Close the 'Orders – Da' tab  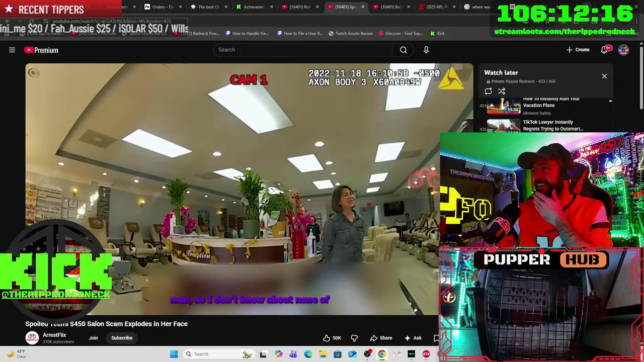[180, 7]
